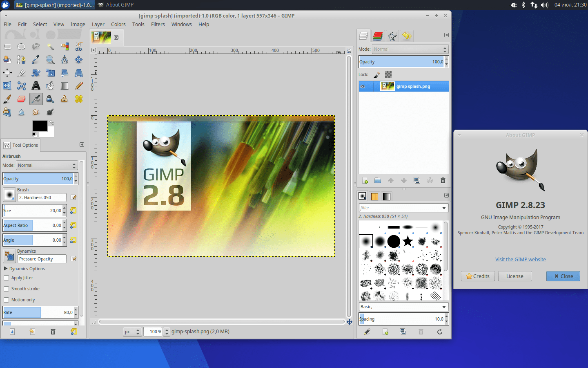Open the Windows menu
The image size is (588, 368).
coord(182,25)
